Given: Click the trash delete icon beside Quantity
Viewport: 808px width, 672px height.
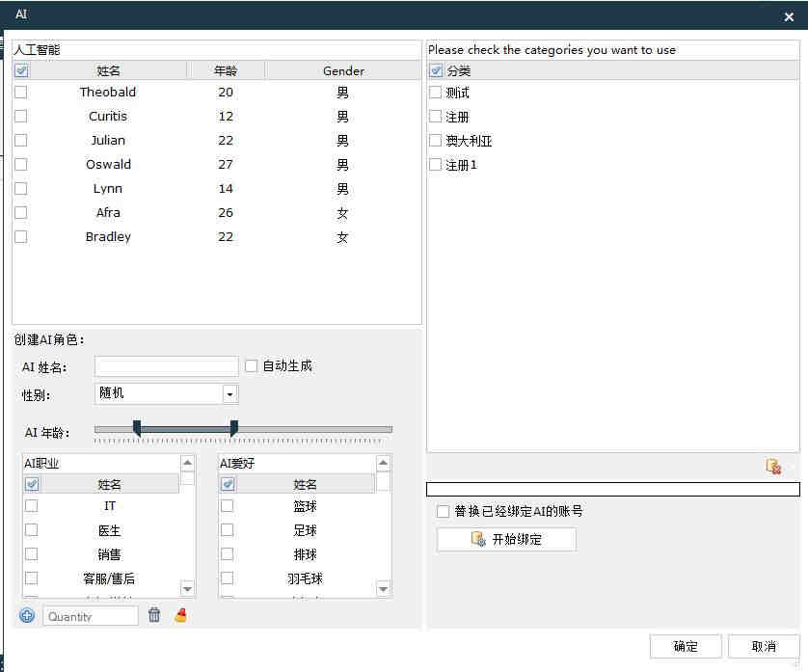Looking at the screenshot, I should tap(154, 615).
